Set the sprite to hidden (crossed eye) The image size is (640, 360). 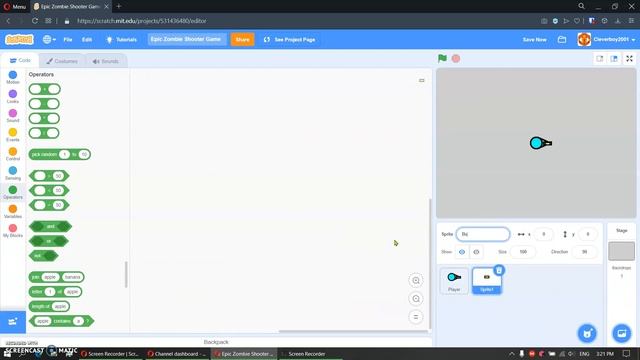(x=476, y=252)
